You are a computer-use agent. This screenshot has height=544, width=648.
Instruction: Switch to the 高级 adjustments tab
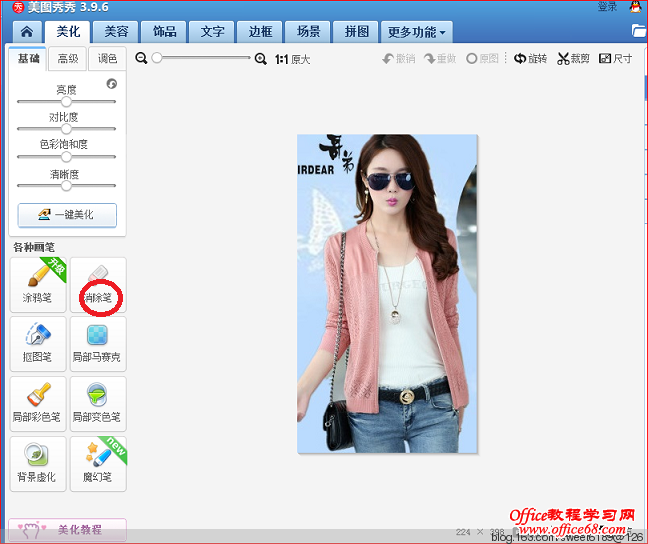[x=68, y=59]
